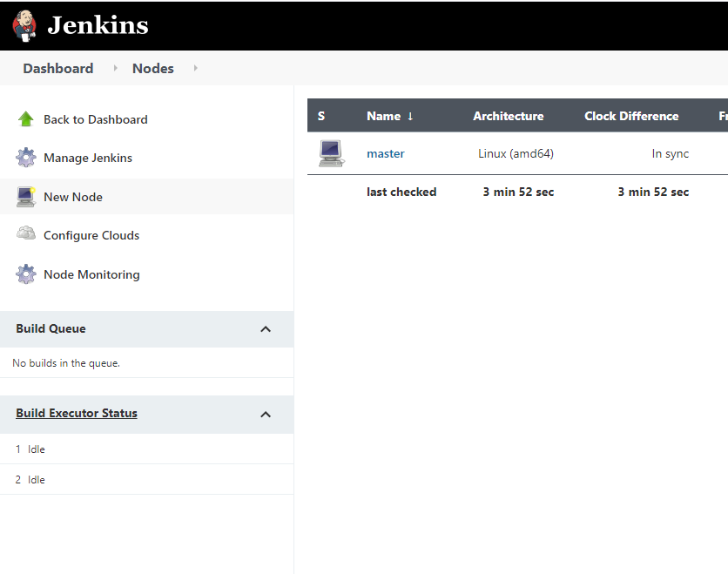Click executor 2 Idle row
This screenshot has width=728, height=574.
(146, 480)
